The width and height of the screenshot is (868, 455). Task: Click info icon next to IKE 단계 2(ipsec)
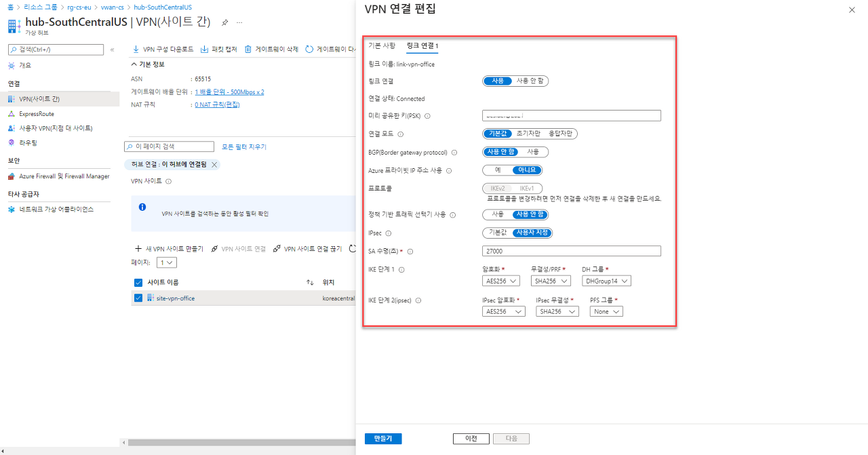tap(418, 300)
